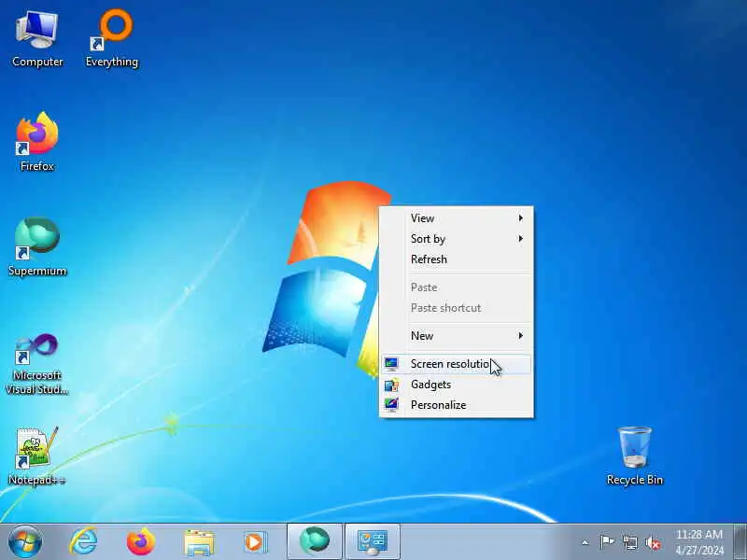
Task: Launch Firefox from the taskbar
Action: coord(141,542)
